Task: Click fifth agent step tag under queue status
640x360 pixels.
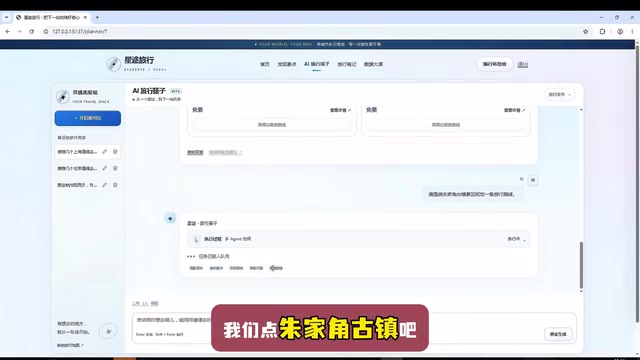Action: [x=276, y=268]
